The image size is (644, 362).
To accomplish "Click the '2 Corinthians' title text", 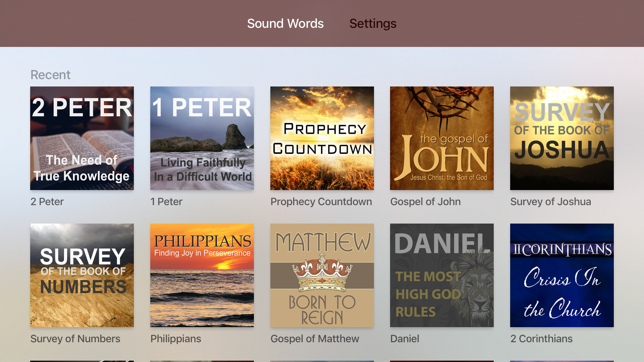I will [541, 339].
